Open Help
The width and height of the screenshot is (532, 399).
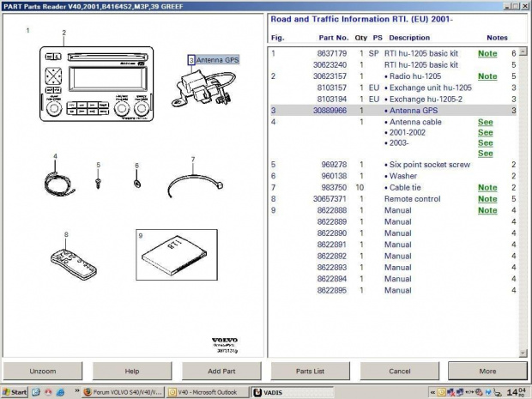(132, 371)
